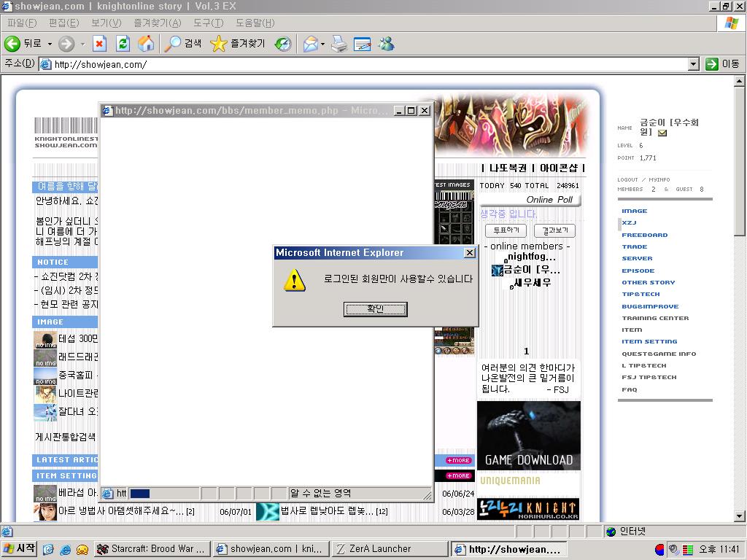Switch to Starcraft: Brood War taskbar item
Image resolution: width=747 pixels, height=560 pixels.
coord(152,549)
